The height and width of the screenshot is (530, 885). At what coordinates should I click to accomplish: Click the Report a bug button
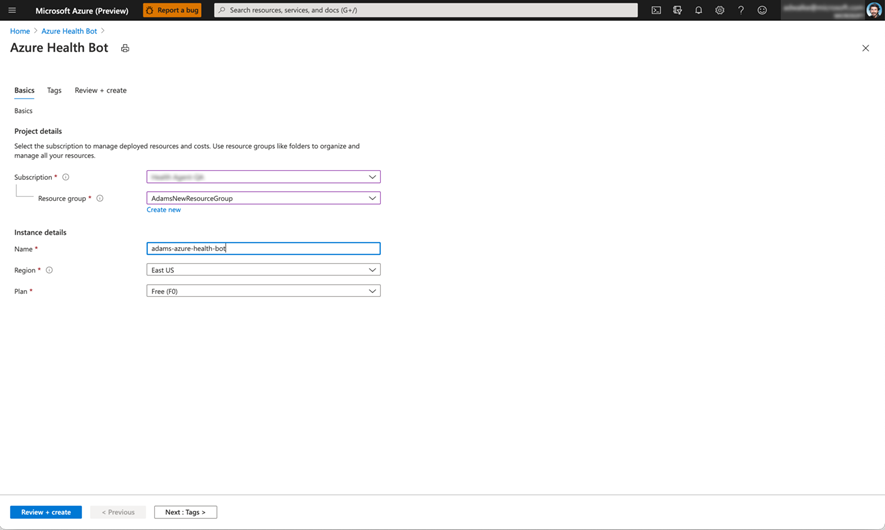(x=172, y=10)
